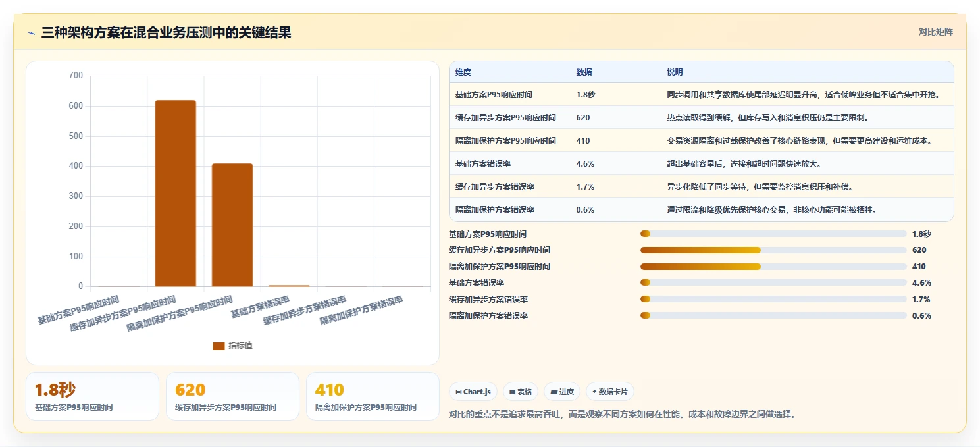Image resolution: width=980 pixels, height=447 pixels.
Task: Open the 410 data card
Action: pyautogui.click(x=373, y=396)
